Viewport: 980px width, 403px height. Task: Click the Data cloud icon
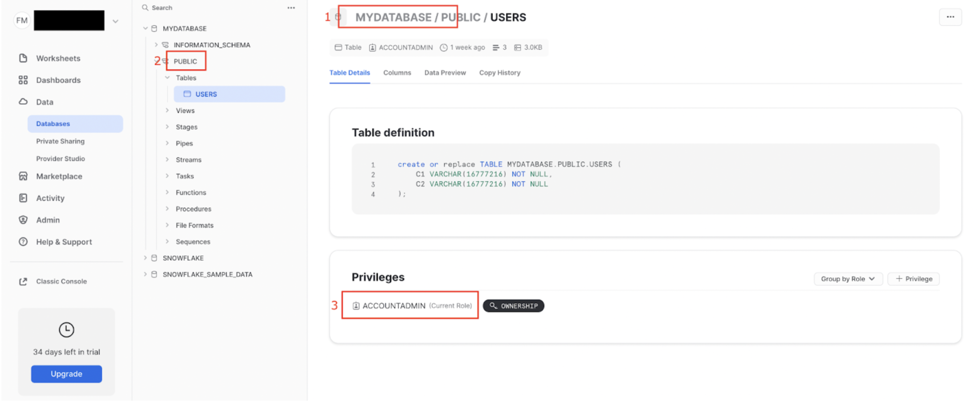tap(23, 102)
